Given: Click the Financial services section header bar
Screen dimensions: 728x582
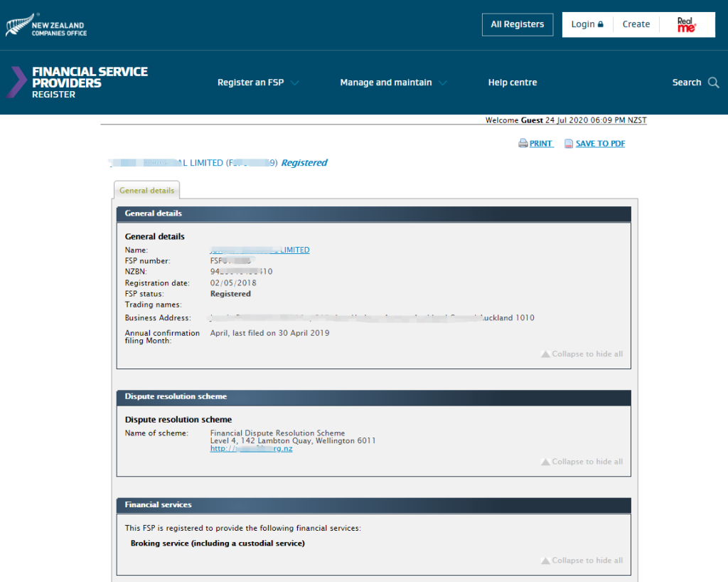Looking at the screenshot, I should (373, 504).
